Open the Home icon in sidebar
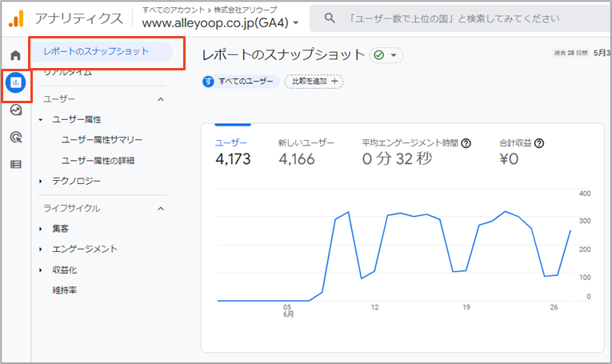Screen dimensions: 612x364 pyautogui.click(x=16, y=55)
